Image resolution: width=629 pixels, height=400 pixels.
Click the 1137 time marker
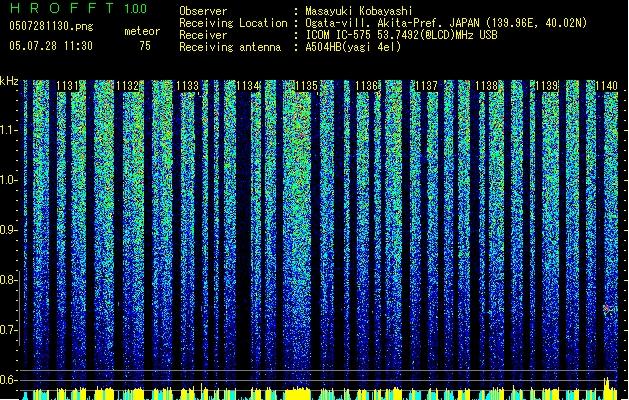(426, 86)
